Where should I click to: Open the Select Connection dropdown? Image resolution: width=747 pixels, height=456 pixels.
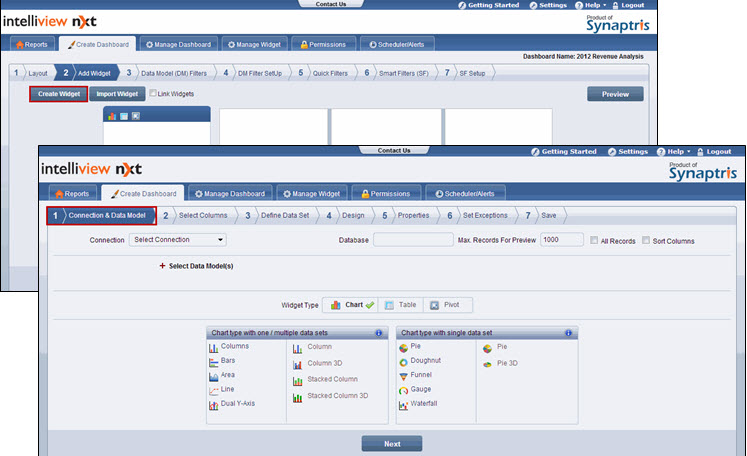(178, 240)
